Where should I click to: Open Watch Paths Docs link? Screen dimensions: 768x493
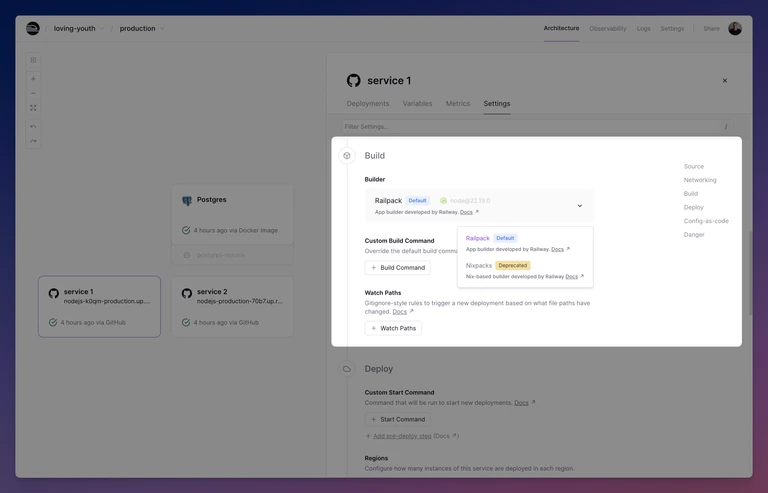click(x=400, y=312)
